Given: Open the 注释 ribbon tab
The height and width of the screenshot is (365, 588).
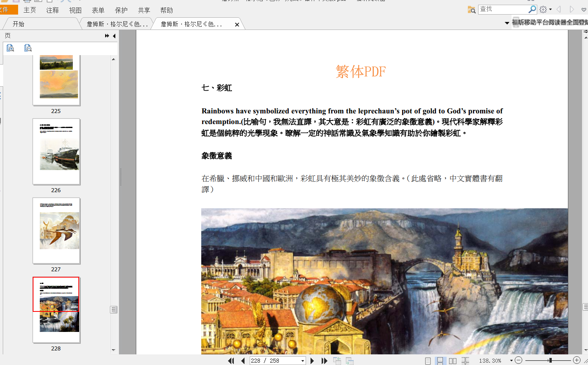Looking at the screenshot, I should coord(53,10).
